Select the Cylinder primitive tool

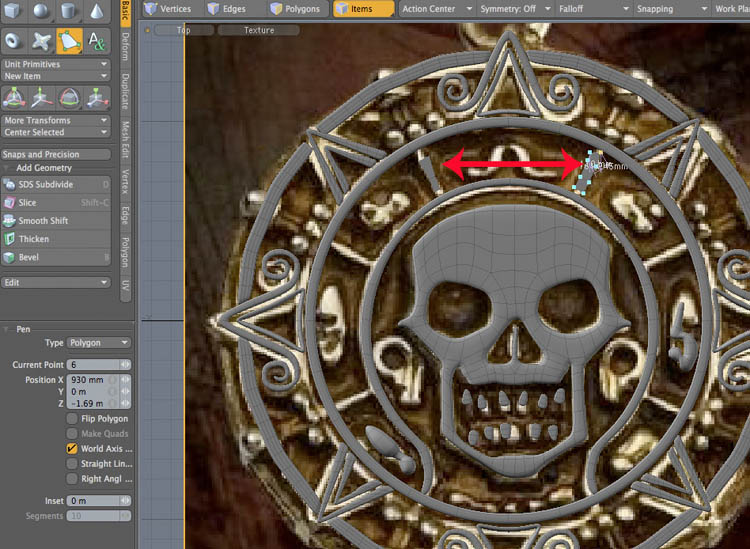pyautogui.click(x=68, y=10)
